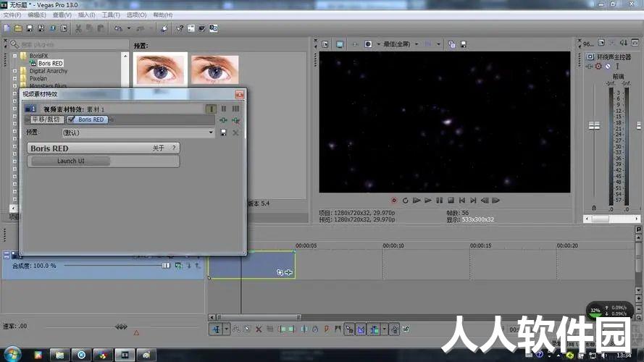
Task: Click the Save preset disk icon
Action: click(223, 132)
